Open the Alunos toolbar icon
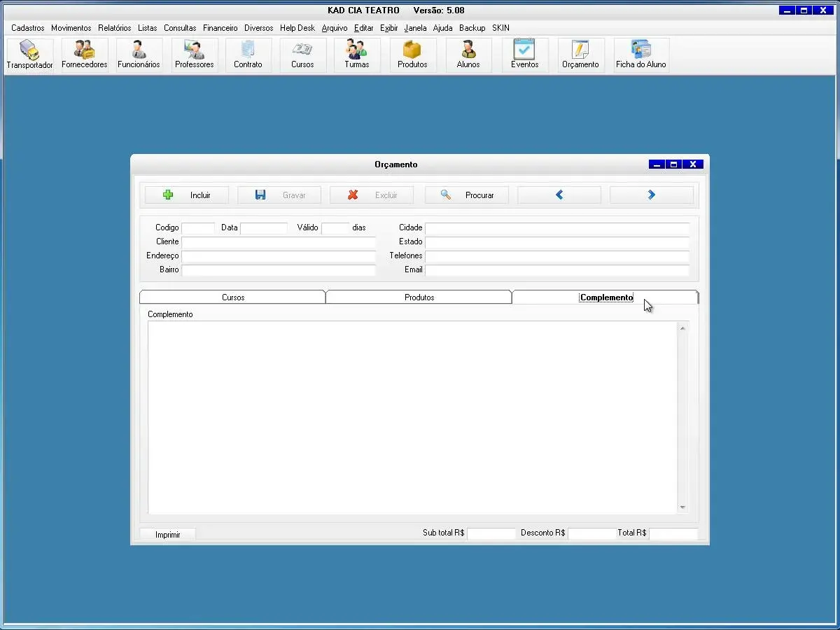The width and height of the screenshot is (840, 630). [468, 55]
